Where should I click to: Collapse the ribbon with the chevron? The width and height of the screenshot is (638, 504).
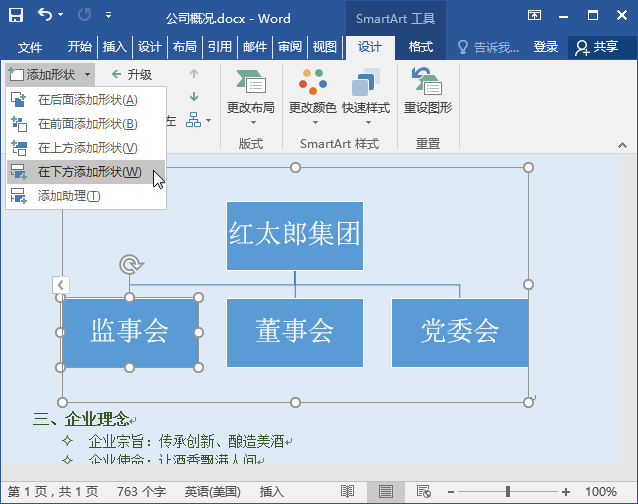pos(622,145)
